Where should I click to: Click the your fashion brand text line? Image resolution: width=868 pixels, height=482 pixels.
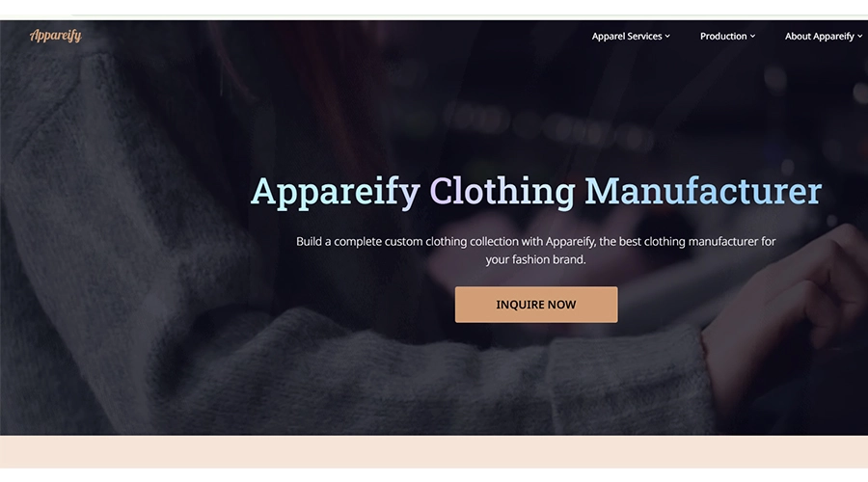536,259
